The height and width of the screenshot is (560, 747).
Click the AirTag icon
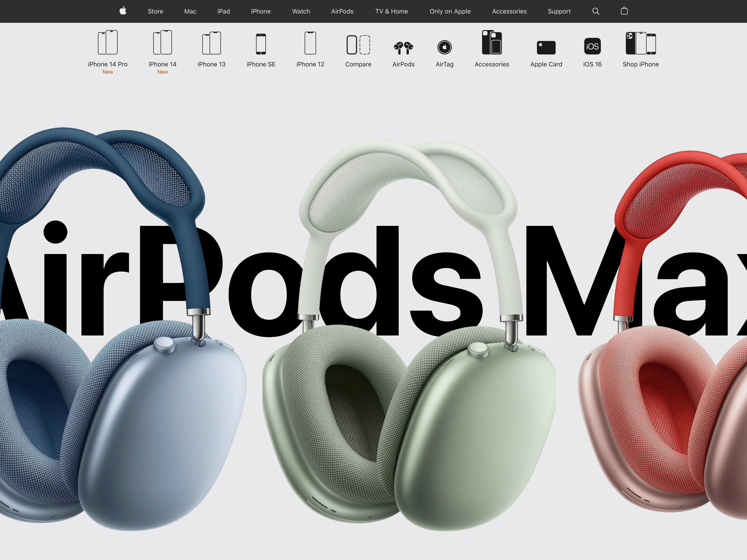(x=444, y=47)
